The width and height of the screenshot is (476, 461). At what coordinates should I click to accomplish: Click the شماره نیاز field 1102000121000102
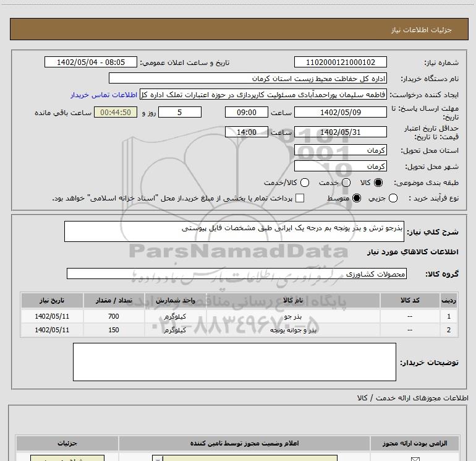(340, 62)
